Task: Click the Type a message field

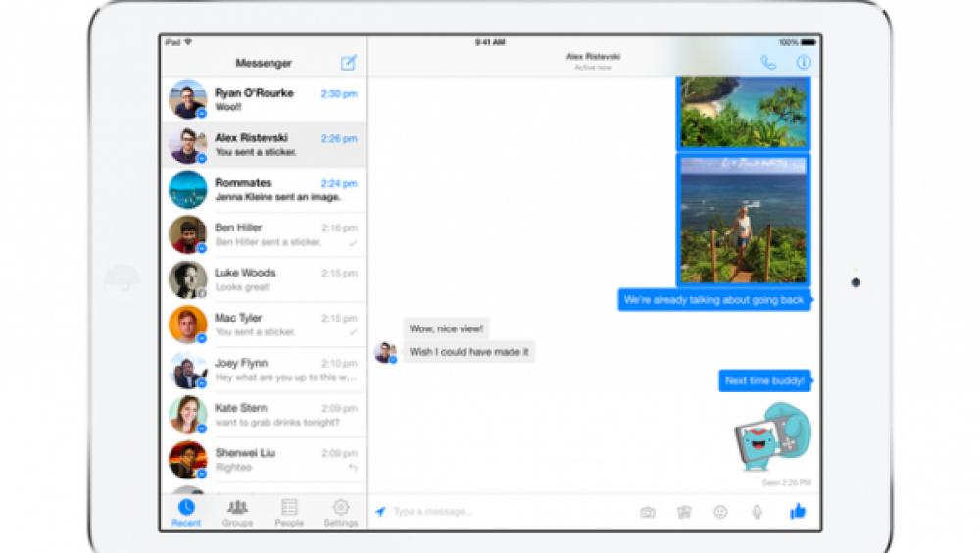Action: pos(510,512)
